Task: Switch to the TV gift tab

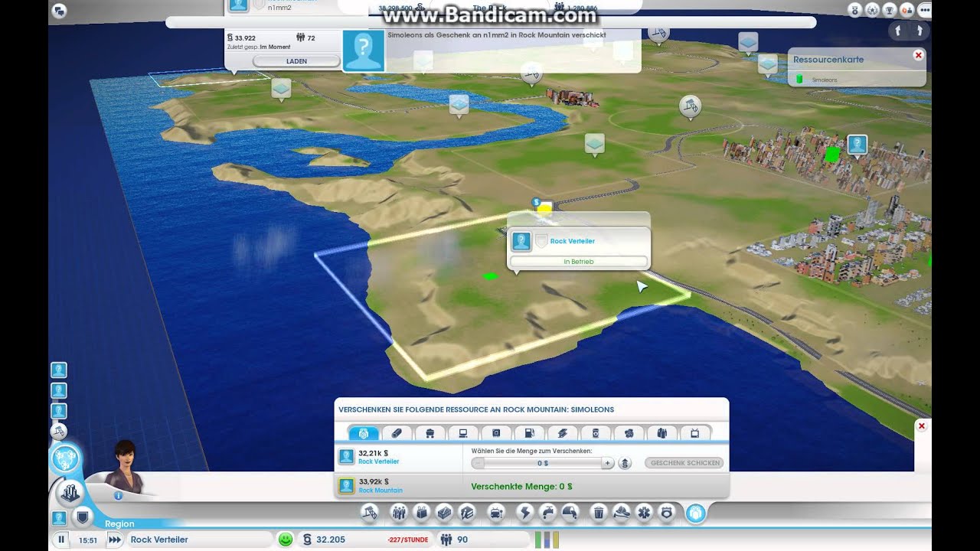Action: coord(694,433)
